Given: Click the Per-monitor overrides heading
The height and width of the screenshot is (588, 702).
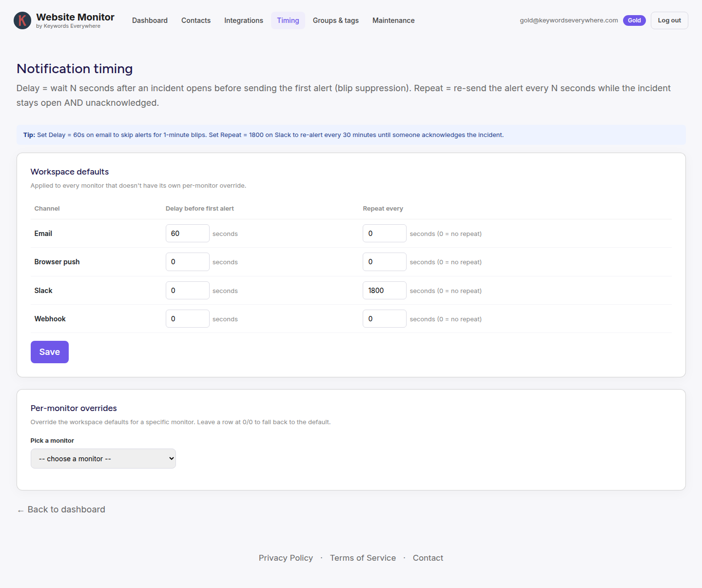Looking at the screenshot, I should click(74, 408).
